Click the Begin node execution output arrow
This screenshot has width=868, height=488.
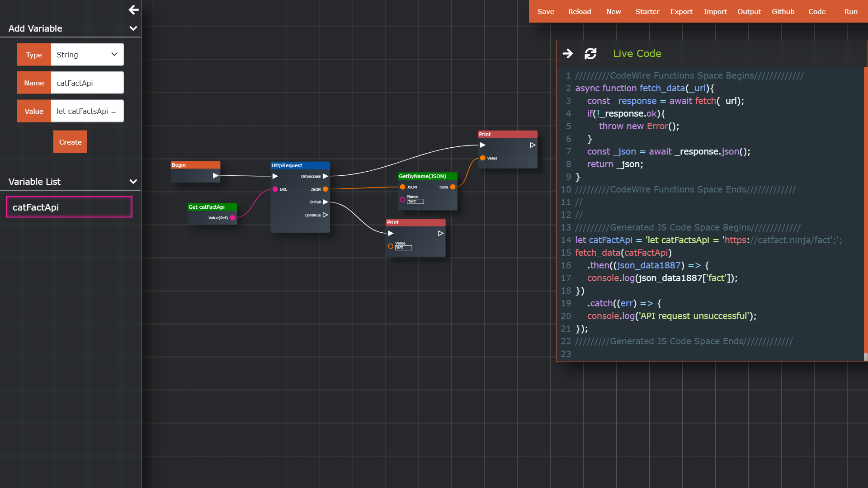(216, 176)
